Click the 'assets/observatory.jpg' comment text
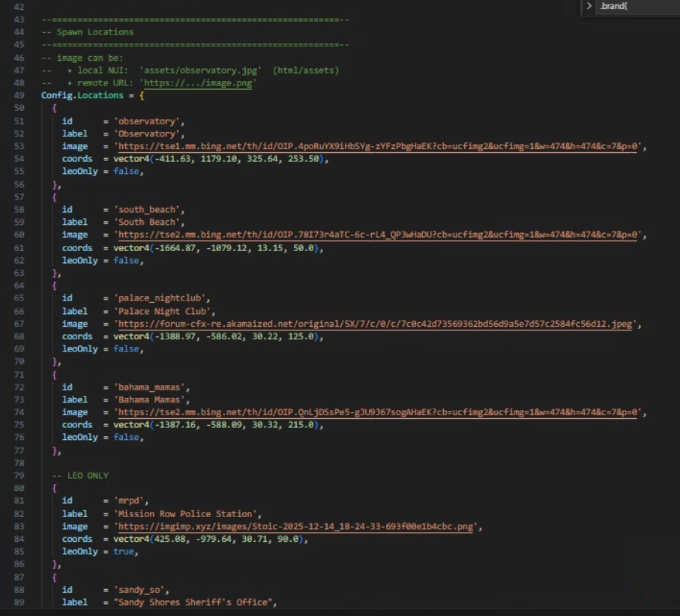 200,70
